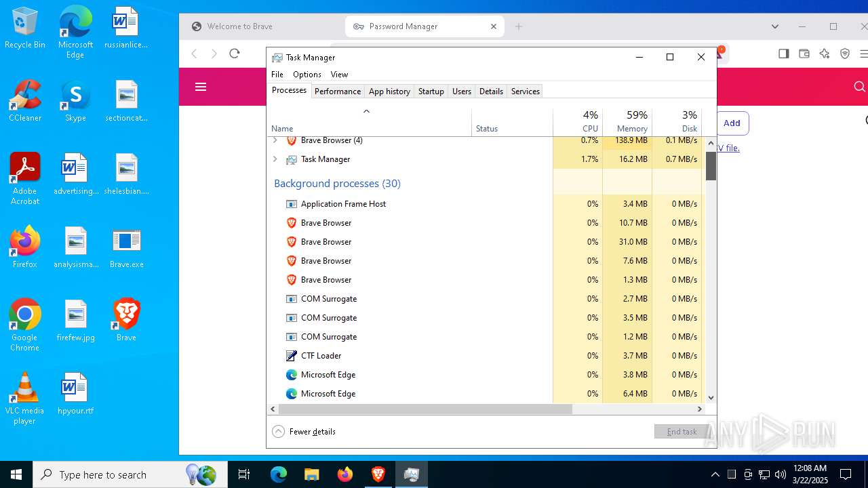Switch to the Details tab
This screenshot has height=488, width=868.
[x=491, y=91]
